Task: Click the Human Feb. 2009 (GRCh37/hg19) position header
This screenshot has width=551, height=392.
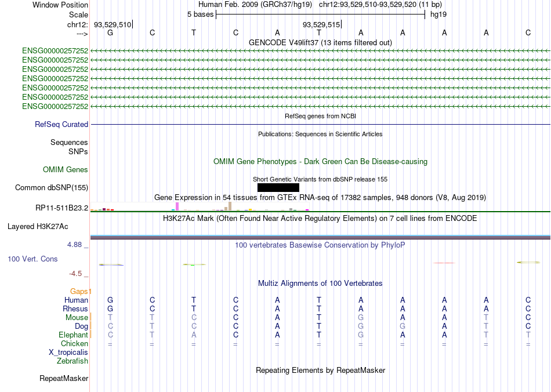Action: [255, 5]
